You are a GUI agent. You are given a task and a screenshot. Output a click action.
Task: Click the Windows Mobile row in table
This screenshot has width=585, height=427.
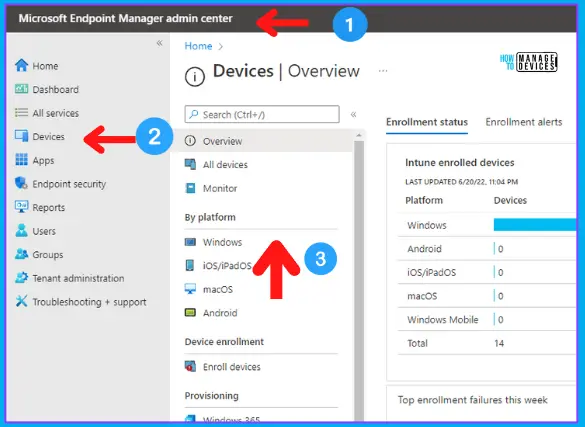[487, 320]
